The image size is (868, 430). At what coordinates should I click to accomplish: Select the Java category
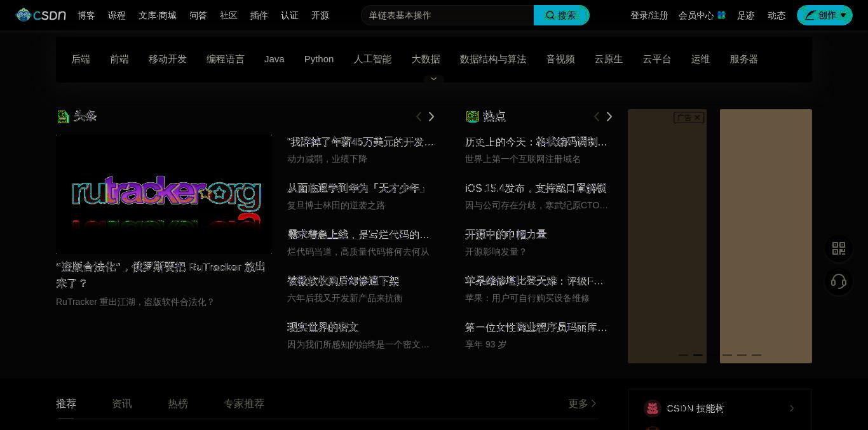(x=275, y=59)
